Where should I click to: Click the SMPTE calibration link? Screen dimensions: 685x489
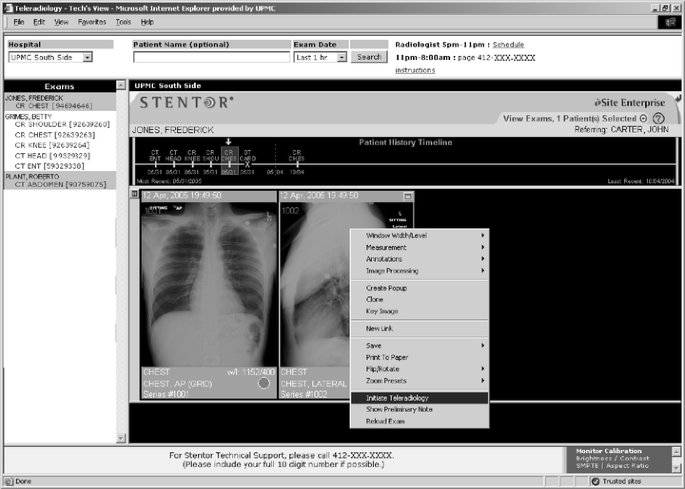(587, 466)
